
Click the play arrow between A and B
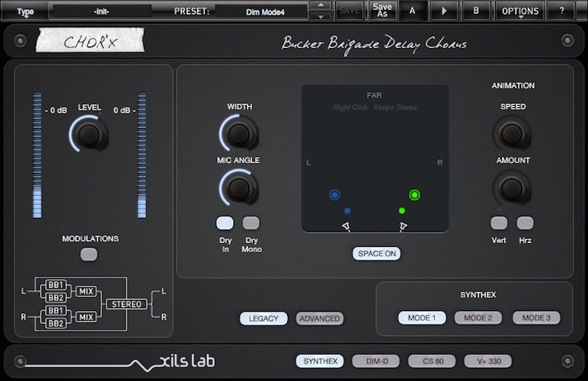pyautogui.click(x=444, y=11)
